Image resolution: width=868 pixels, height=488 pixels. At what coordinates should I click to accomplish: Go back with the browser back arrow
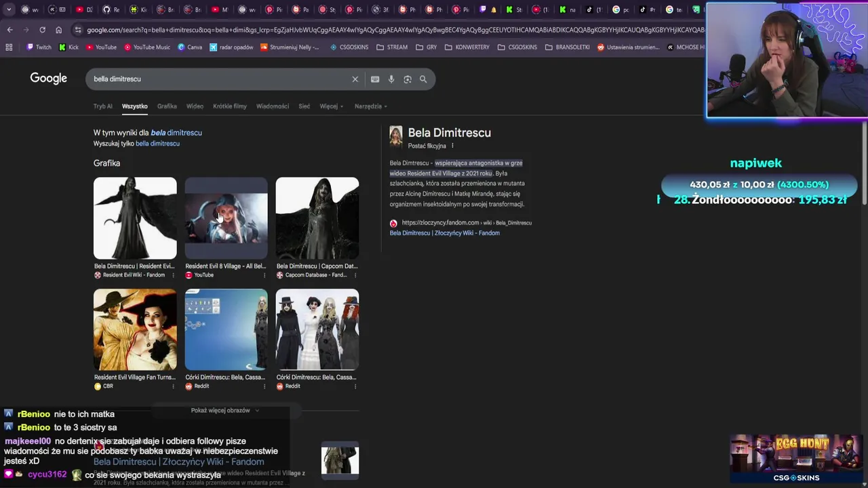click(x=9, y=30)
